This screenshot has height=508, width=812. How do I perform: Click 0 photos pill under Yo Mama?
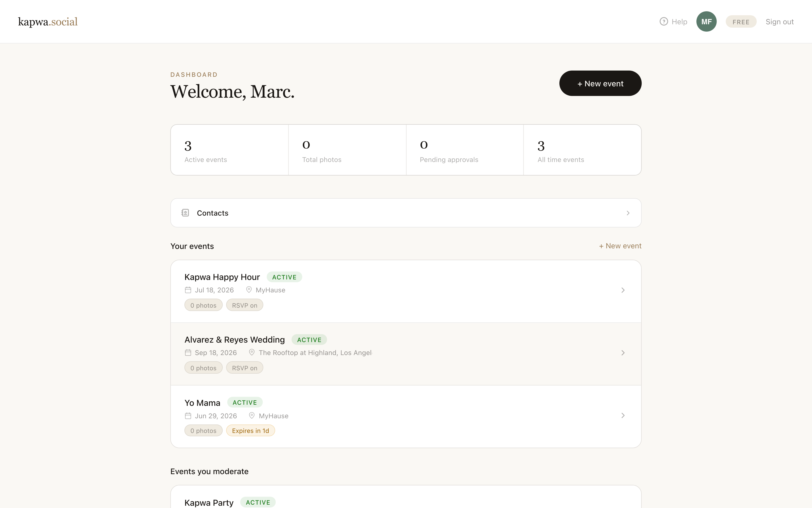(203, 431)
